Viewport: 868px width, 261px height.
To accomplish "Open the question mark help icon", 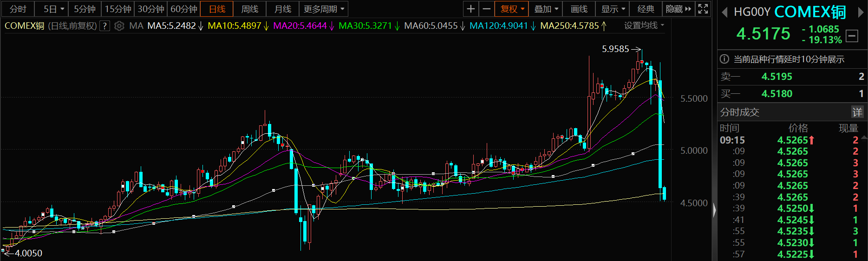I will click(105, 26).
